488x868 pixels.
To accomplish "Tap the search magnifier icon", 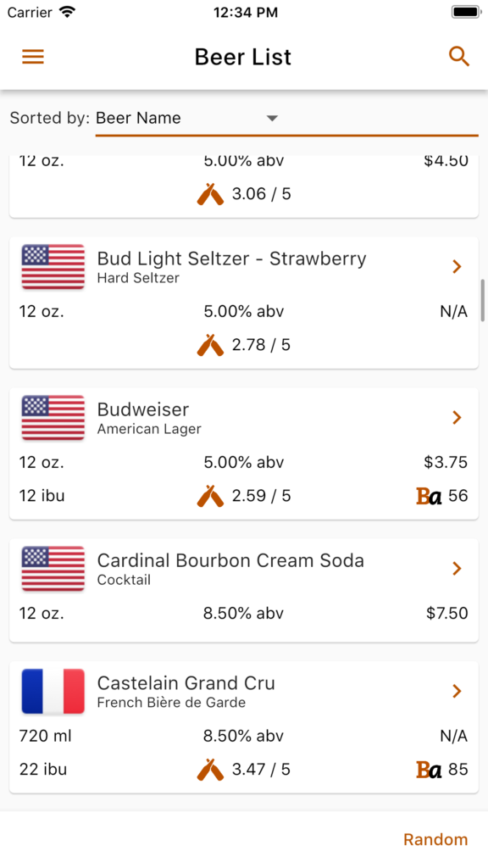I will coord(458,57).
